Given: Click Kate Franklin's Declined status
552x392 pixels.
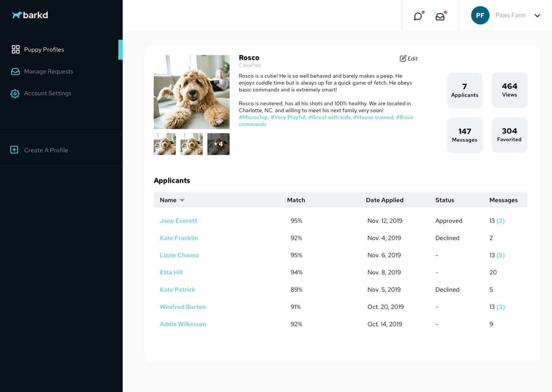Looking at the screenshot, I should coord(448,238).
